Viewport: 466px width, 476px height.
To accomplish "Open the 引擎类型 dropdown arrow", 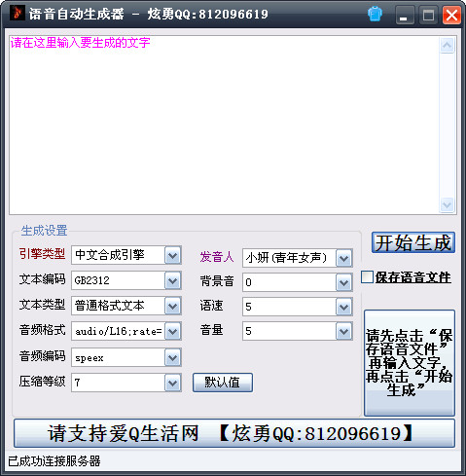I will coord(172,256).
